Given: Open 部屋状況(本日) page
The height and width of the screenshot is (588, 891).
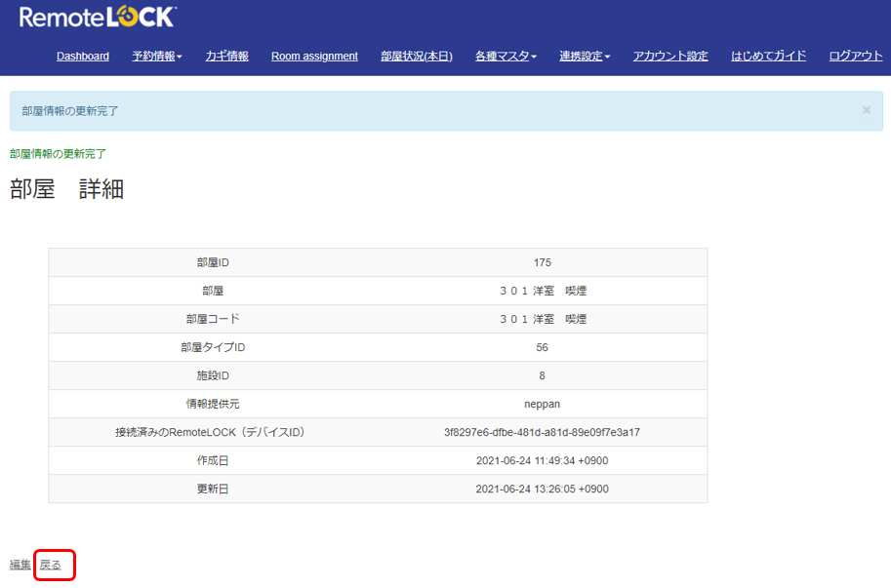Looking at the screenshot, I should tap(417, 57).
